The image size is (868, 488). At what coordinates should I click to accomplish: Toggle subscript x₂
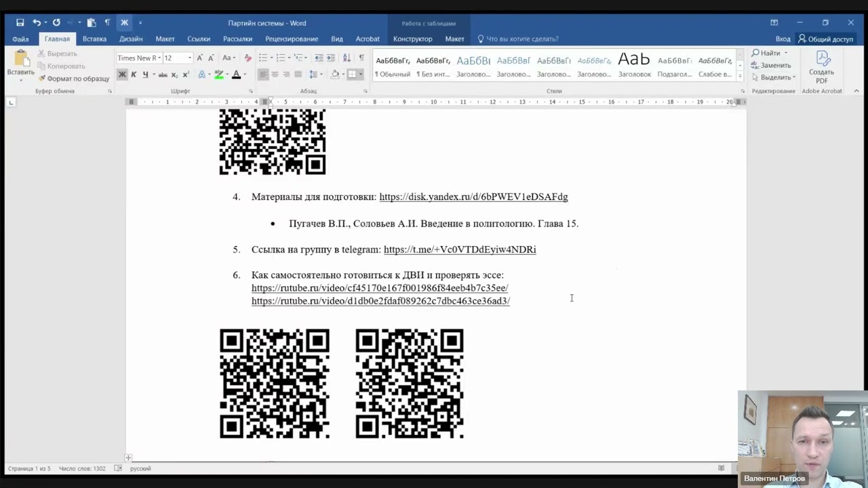point(174,75)
